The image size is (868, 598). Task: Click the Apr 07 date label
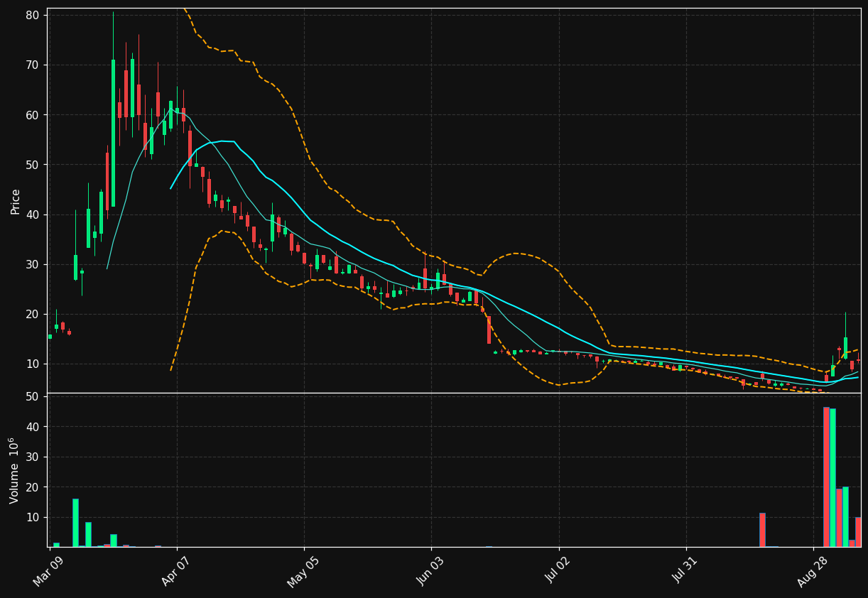pyautogui.click(x=177, y=571)
